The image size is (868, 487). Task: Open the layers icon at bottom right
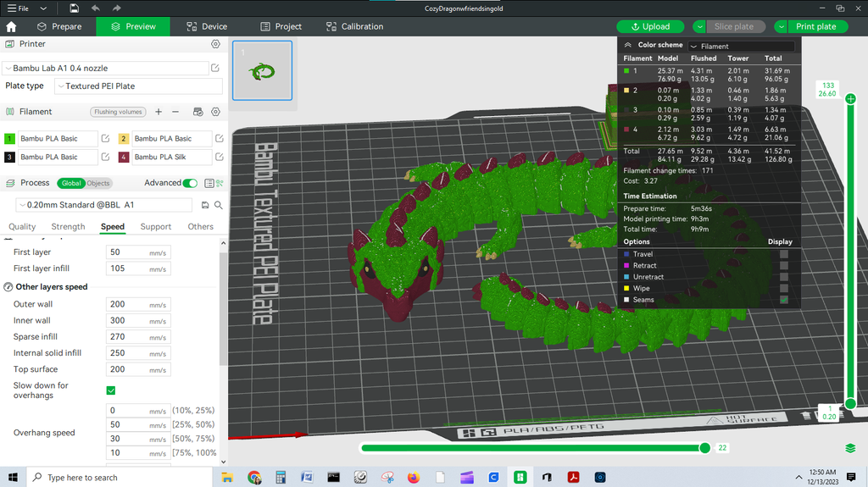pyautogui.click(x=850, y=448)
